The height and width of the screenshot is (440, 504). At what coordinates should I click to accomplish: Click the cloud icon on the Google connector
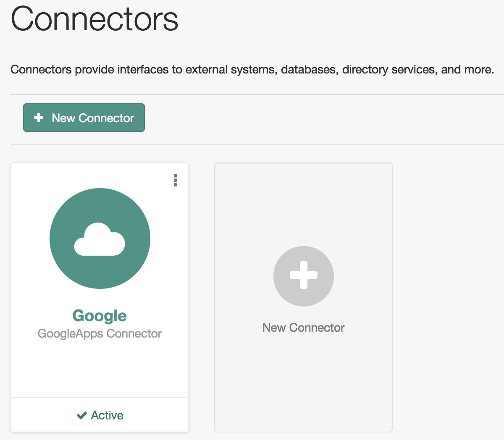pyautogui.click(x=100, y=238)
